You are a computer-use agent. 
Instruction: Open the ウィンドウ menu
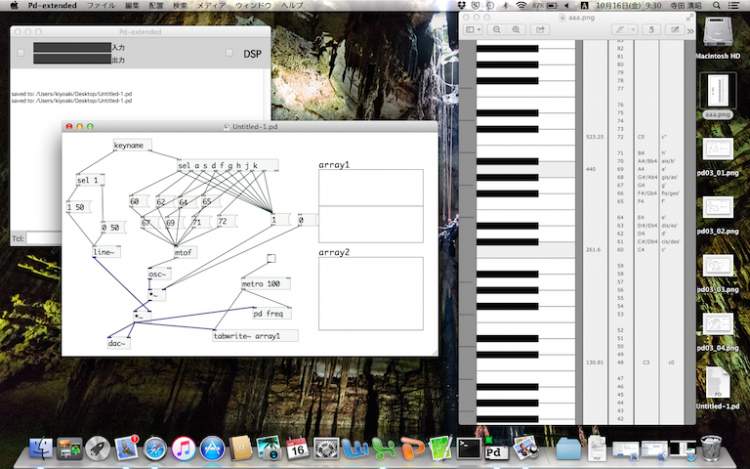(x=253, y=6)
